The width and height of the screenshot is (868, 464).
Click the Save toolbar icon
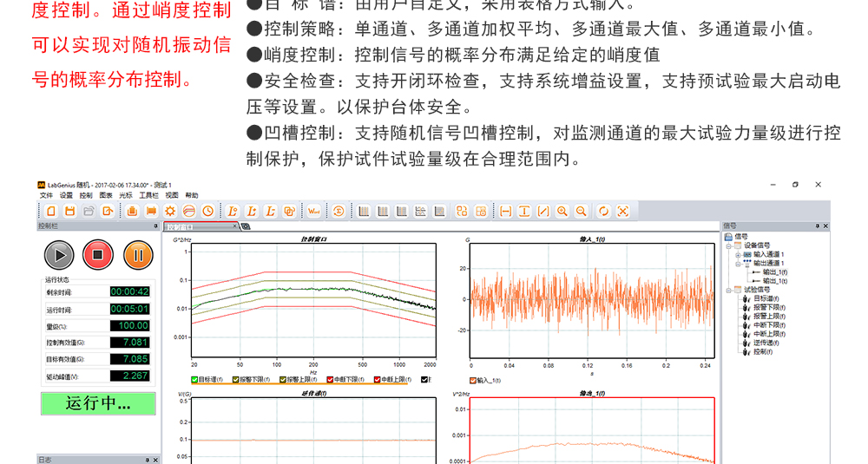pyautogui.click(x=69, y=212)
